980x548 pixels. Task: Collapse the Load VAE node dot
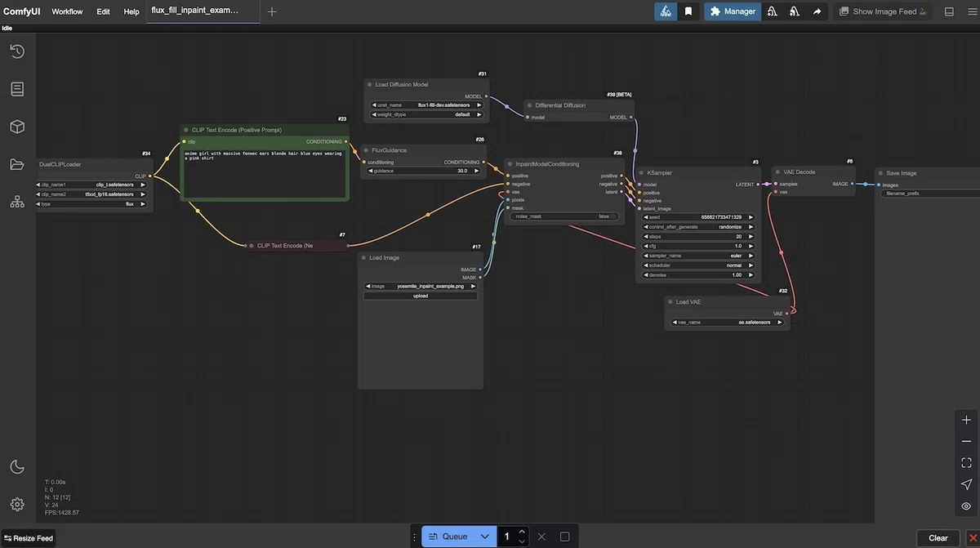(x=670, y=302)
